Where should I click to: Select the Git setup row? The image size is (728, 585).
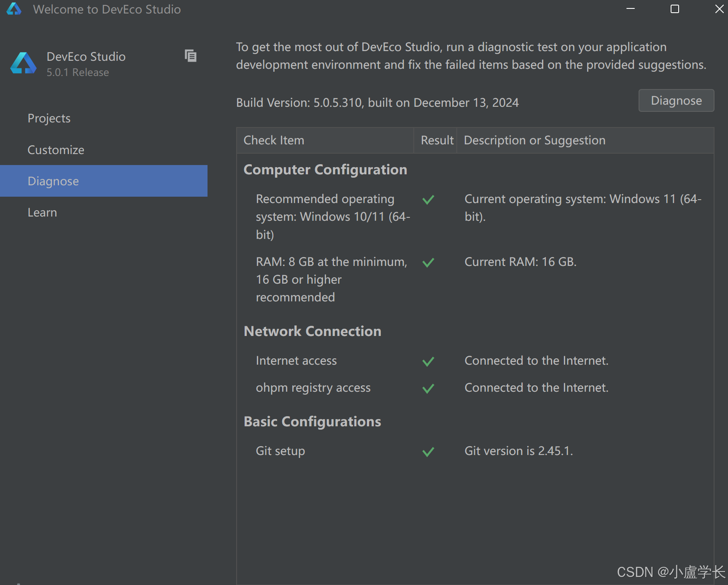click(x=475, y=451)
